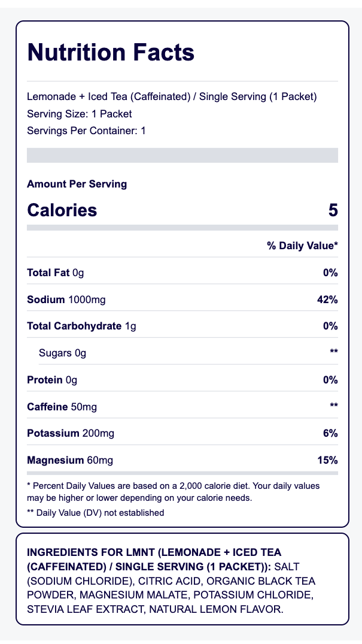Image resolution: width=362 pixels, height=644 pixels.
Task: Select the Amount Per Serving label
Action: pyautogui.click(x=77, y=184)
